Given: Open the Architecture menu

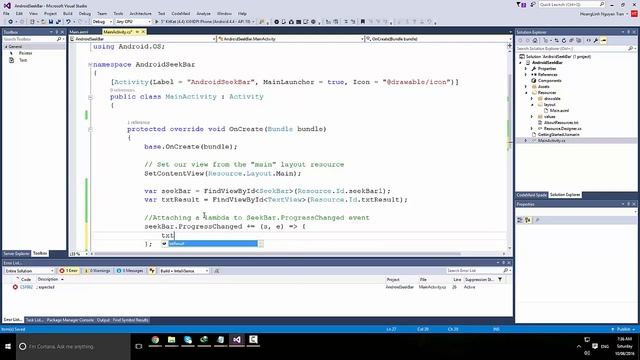Looking at the screenshot, I should [x=140, y=13].
